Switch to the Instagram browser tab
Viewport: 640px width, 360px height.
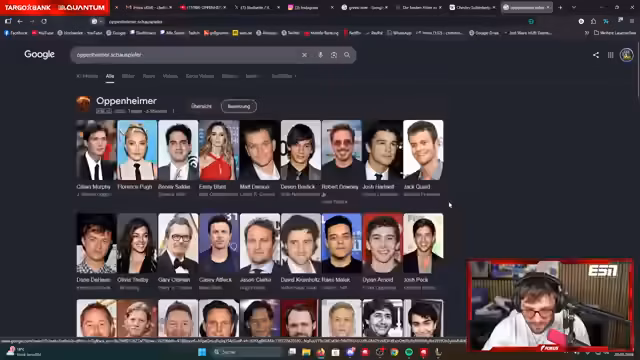click(x=309, y=7)
